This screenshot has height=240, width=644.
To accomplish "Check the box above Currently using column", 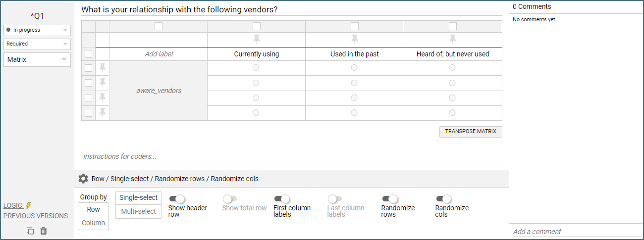I will 257,26.
